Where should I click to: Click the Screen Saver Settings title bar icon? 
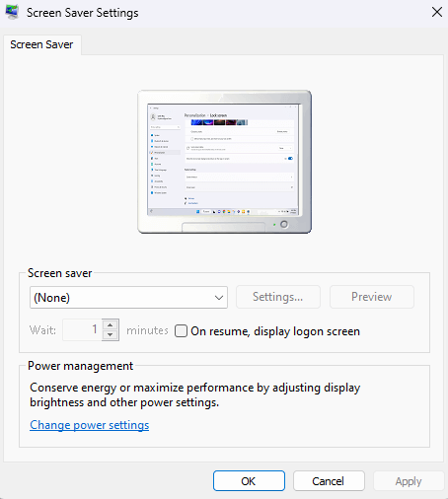12,13
